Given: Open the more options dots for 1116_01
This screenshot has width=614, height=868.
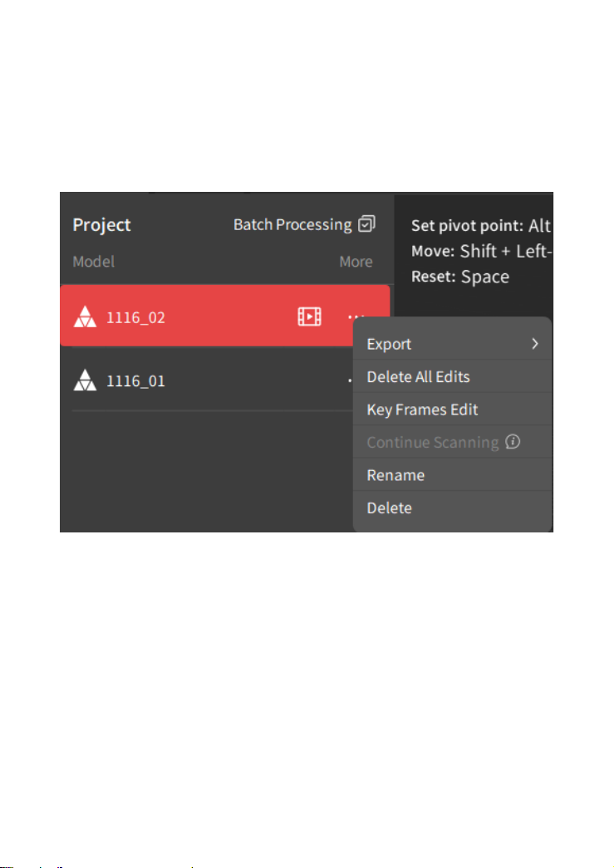Looking at the screenshot, I should (x=350, y=380).
